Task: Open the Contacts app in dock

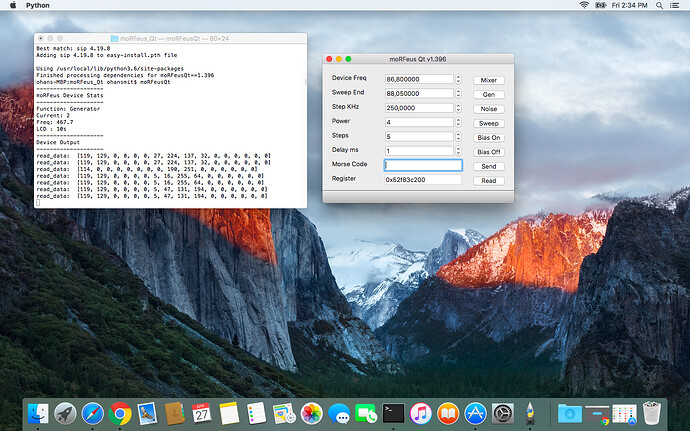Action: 174,413
